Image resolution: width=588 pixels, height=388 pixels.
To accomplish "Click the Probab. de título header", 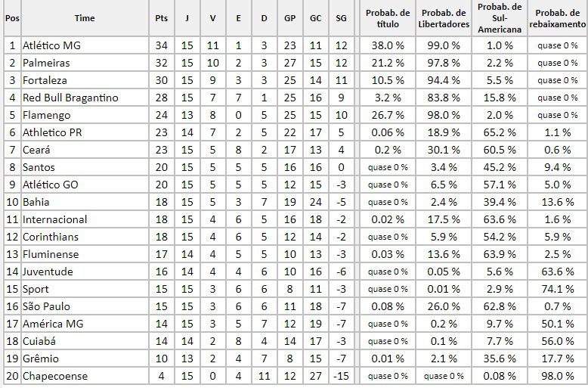I will point(387,18).
